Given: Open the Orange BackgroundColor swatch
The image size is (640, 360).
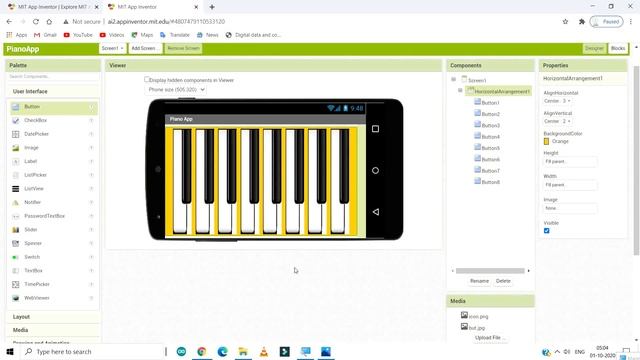Looking at the screenshot, I should click(x=547, y=141).
